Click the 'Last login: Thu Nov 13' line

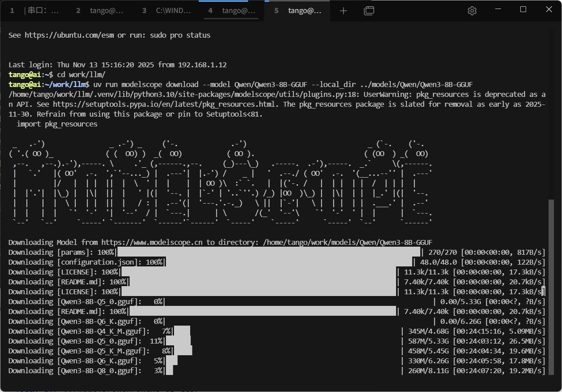coord(118,65)
